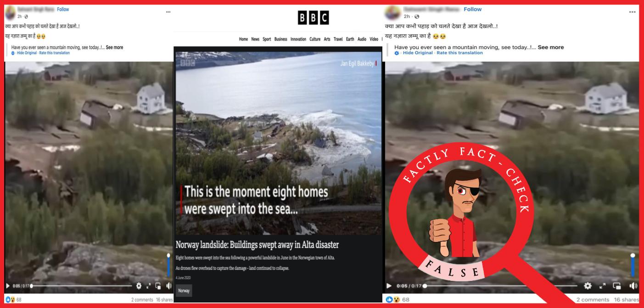Open settings gear on right video

click(x=588, y=286)
